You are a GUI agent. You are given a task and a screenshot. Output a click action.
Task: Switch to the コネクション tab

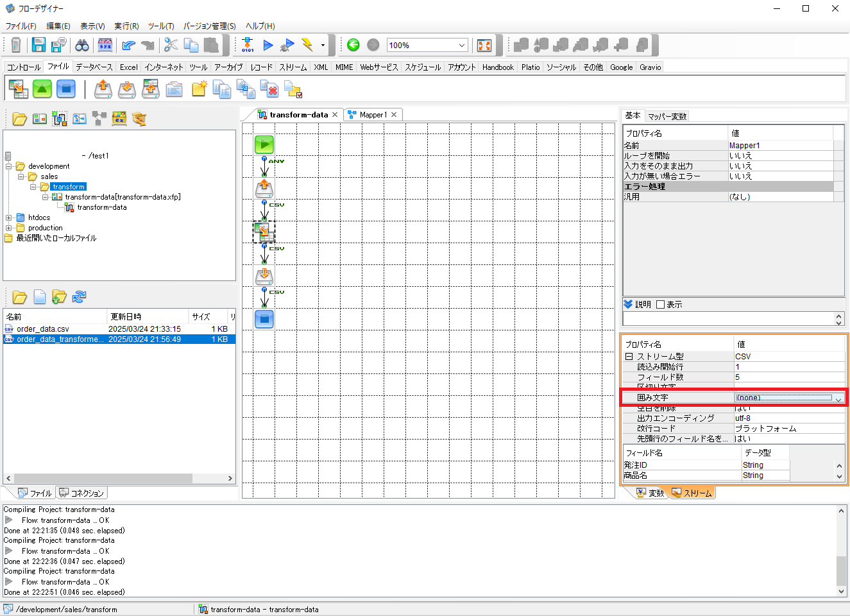tap(81, 493)
